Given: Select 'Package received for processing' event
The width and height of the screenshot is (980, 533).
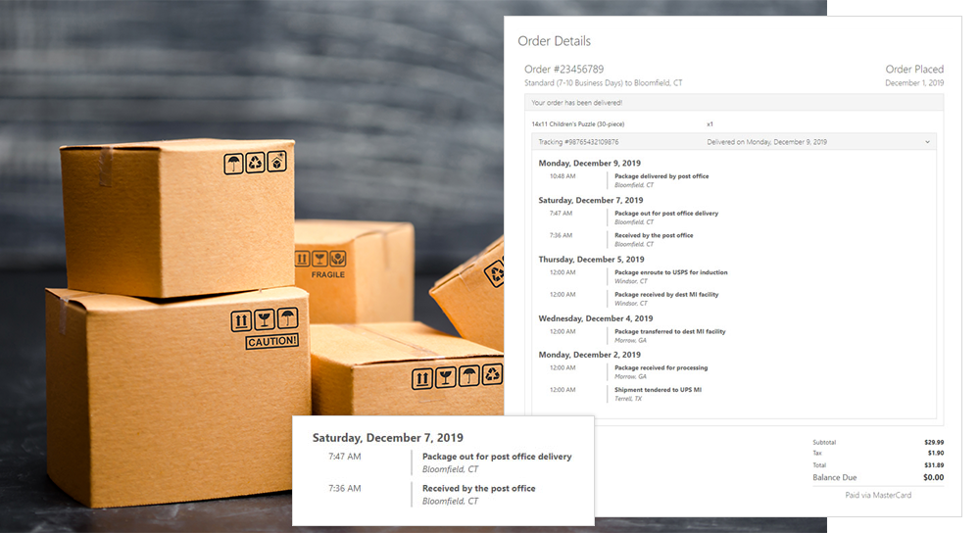Looking at the screenshot, I should (661, 367).
